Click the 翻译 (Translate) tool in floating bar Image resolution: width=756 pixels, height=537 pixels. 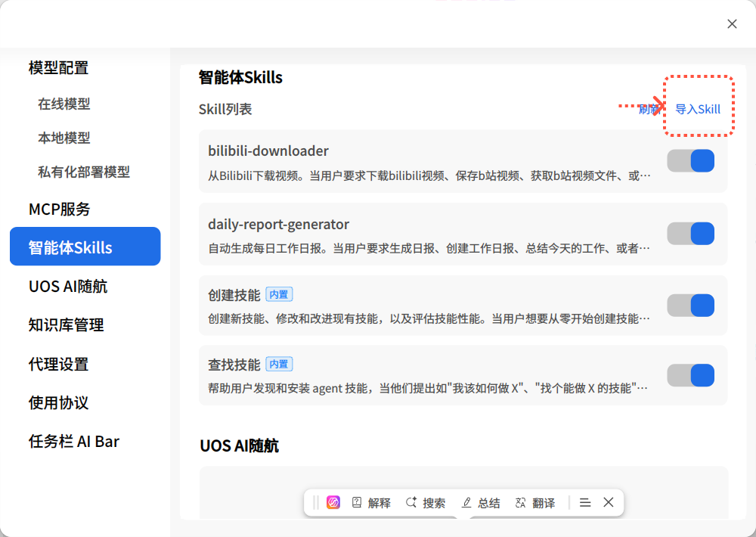coord(535,502)
